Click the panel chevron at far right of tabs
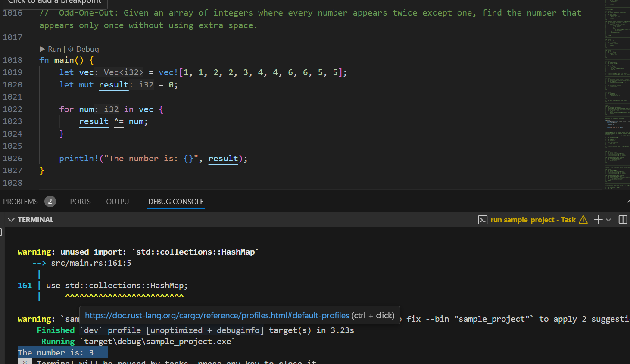Viewport: 630px width, 364px height. (628, 202)
